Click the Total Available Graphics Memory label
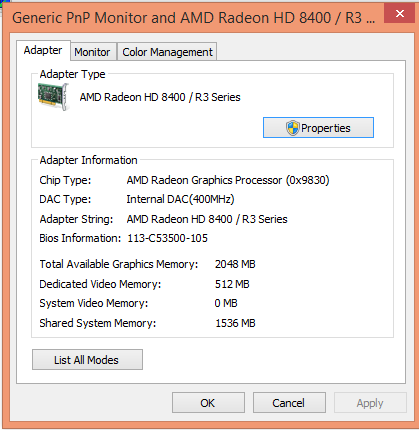The width and height of the screenshot is (419, 430). [119, 264]
